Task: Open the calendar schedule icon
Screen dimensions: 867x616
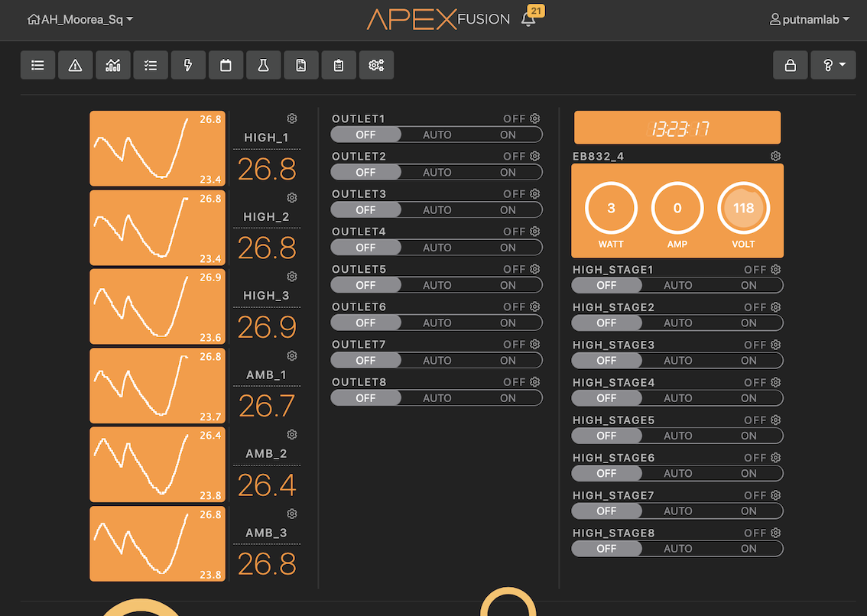Action: pos(226,65)
